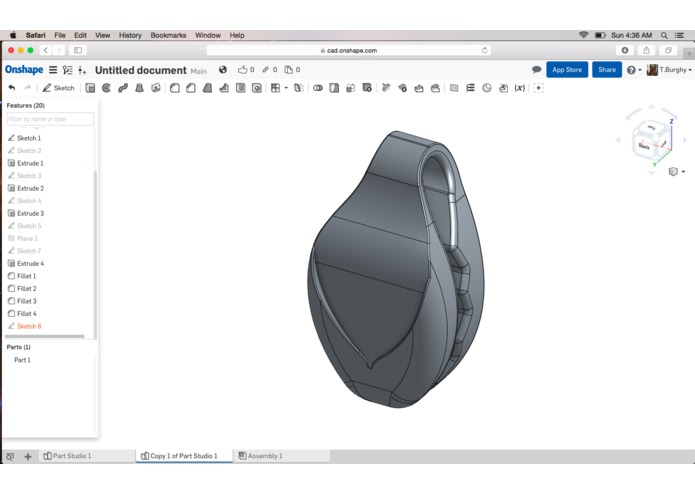Start a new Sketch
The width and height of the screenshot is (695, 494).
pyautogui.click(x=59, y=88)
